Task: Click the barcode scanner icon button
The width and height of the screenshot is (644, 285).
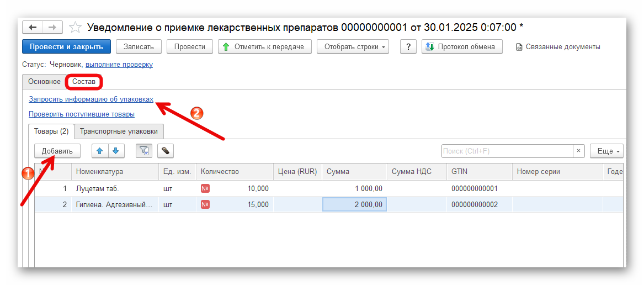Action: pos(165,151)
